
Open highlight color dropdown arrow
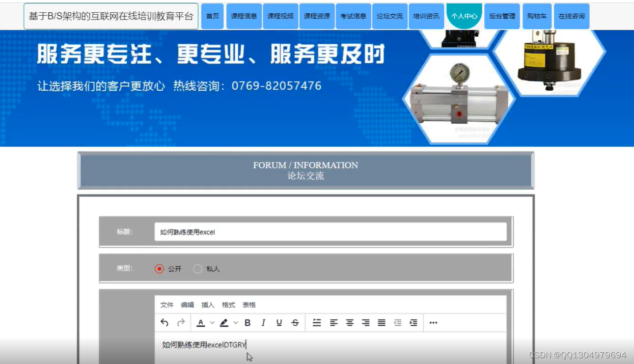click(236, 323)
